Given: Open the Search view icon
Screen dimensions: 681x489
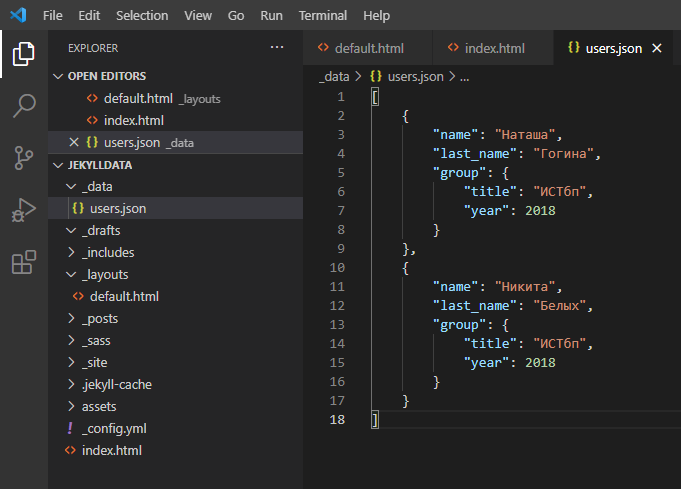Looking at the screenshot, I should point(23,106).
